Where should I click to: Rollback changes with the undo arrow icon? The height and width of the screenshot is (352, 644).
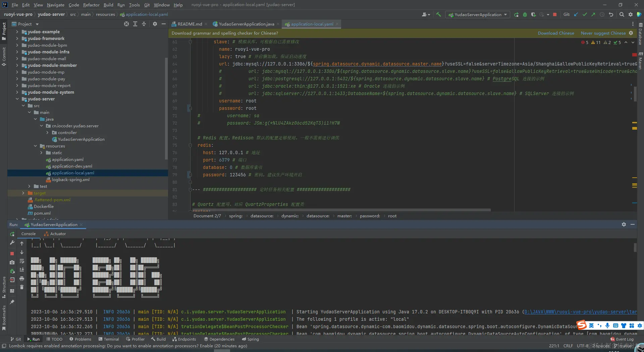611,14
